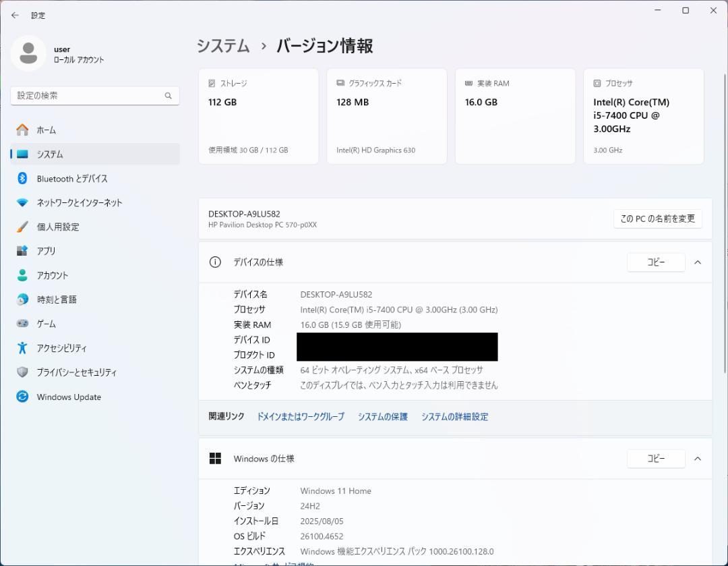Click the user ローカル アカウント profile name
Image resolution: width=728 pixels, height=566 pixels.
[79, 55]
